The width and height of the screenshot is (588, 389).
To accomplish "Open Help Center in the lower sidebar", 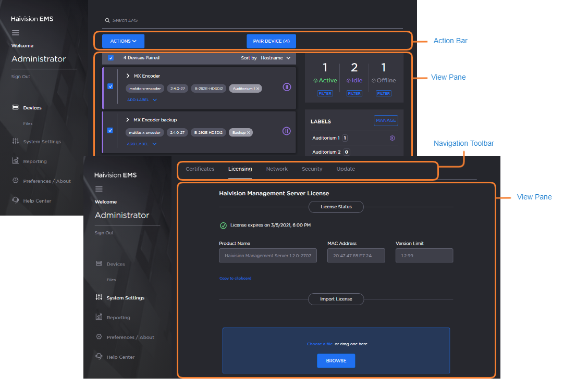I will coord(120,357).
